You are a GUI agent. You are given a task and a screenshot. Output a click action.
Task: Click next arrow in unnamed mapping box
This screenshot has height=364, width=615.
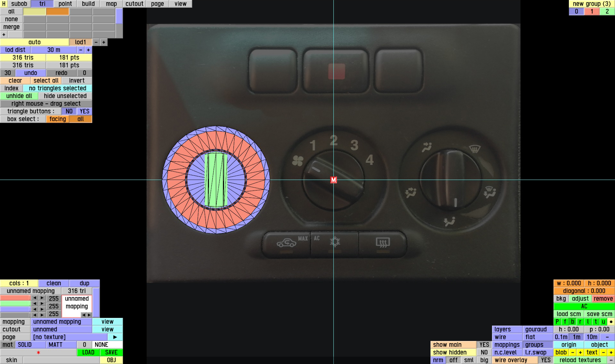click(x=89, y=315)
